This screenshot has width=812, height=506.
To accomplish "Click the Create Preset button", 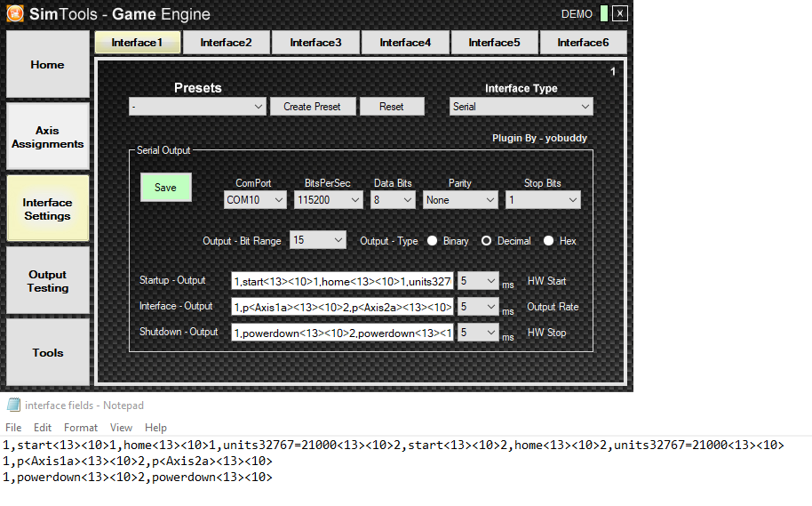I will click(x=312, y=107).
